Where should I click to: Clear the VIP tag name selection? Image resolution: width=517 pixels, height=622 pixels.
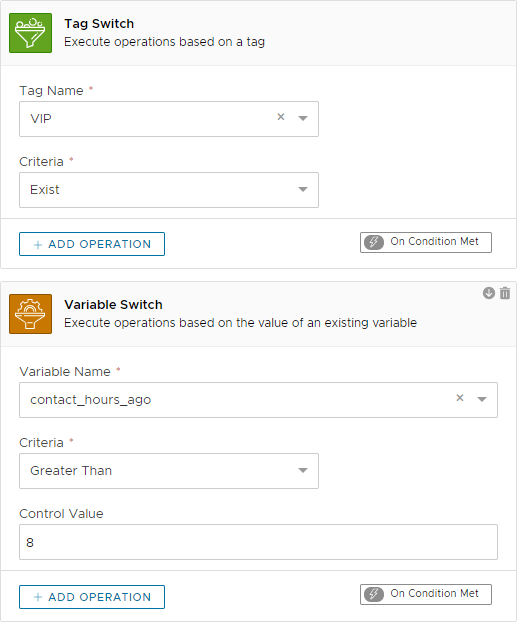pyautogui.click(x=281, y=117)
